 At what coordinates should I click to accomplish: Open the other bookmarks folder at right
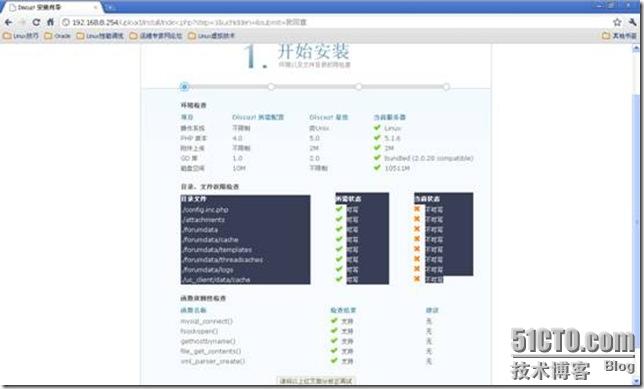pos(619,36)
